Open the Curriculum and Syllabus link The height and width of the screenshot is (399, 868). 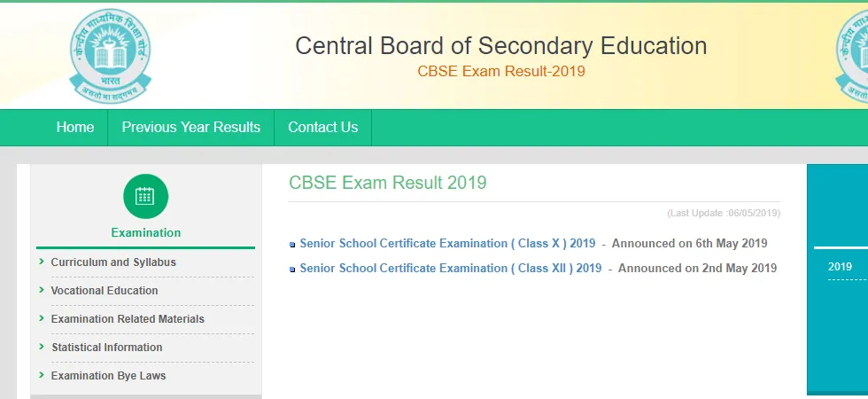[x=113, y=262]
